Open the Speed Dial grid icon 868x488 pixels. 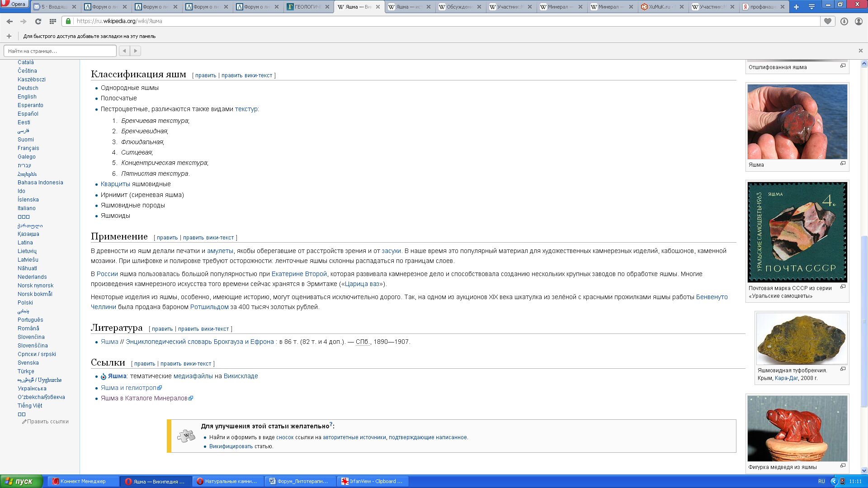pos(53,21)
